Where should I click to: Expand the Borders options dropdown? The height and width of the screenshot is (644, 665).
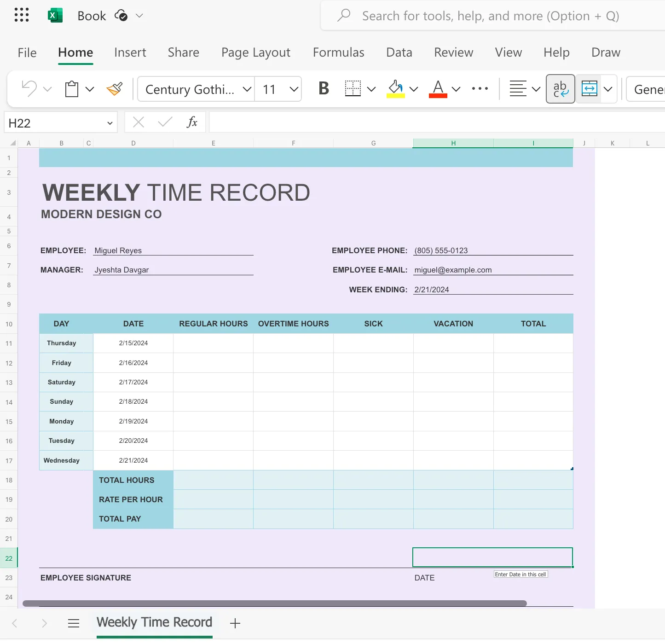coord(371,89)
